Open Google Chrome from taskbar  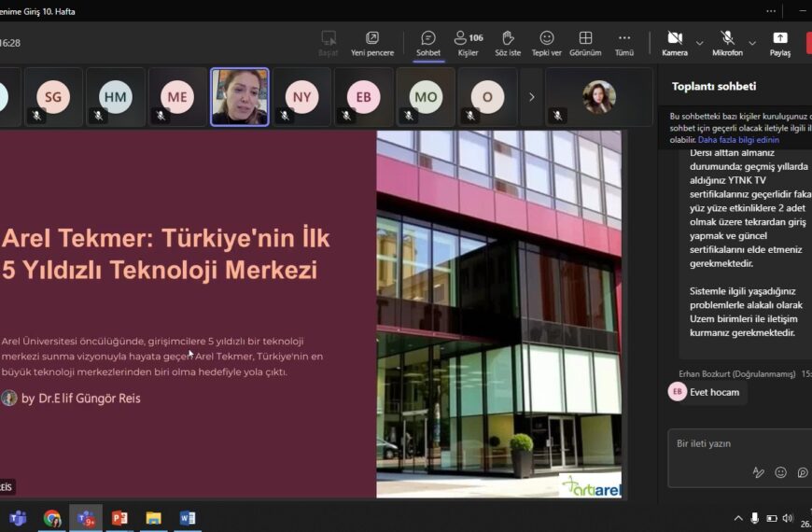click(51, 517)
